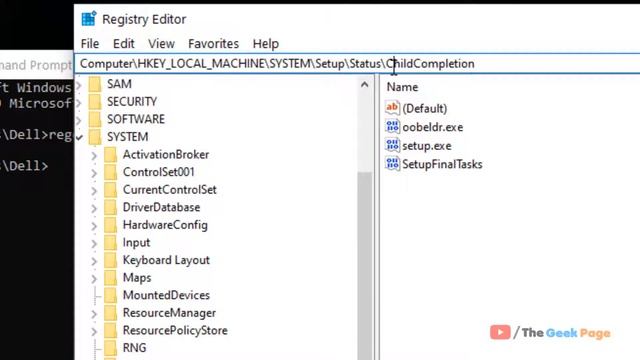Select the ResourcePolicyStore folder icon

[x=111, y=330]
